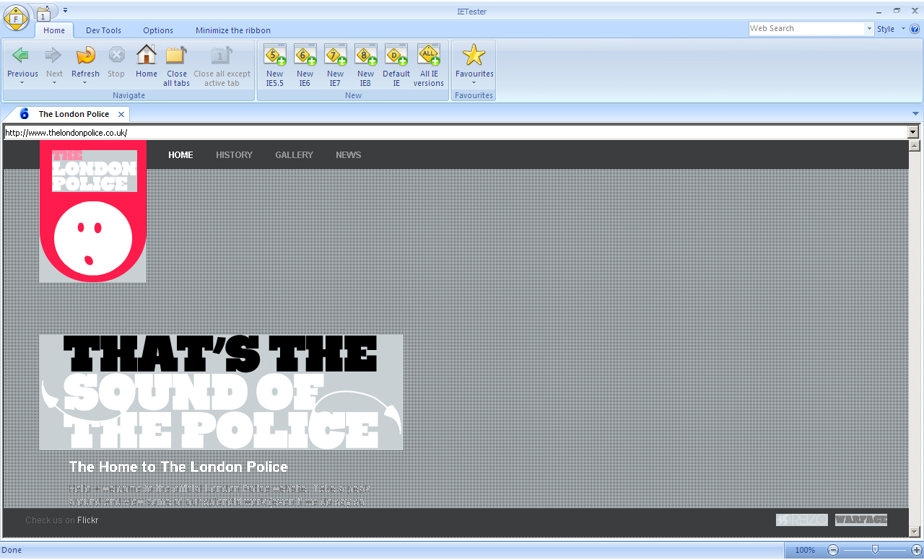924x560 pixels.
Task: Click the HOME website nav link
Action: pos(180,155)
